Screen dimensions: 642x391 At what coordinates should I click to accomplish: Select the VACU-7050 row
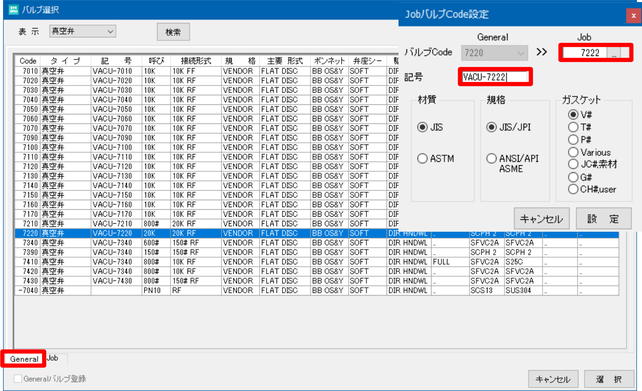pos(206,109)
